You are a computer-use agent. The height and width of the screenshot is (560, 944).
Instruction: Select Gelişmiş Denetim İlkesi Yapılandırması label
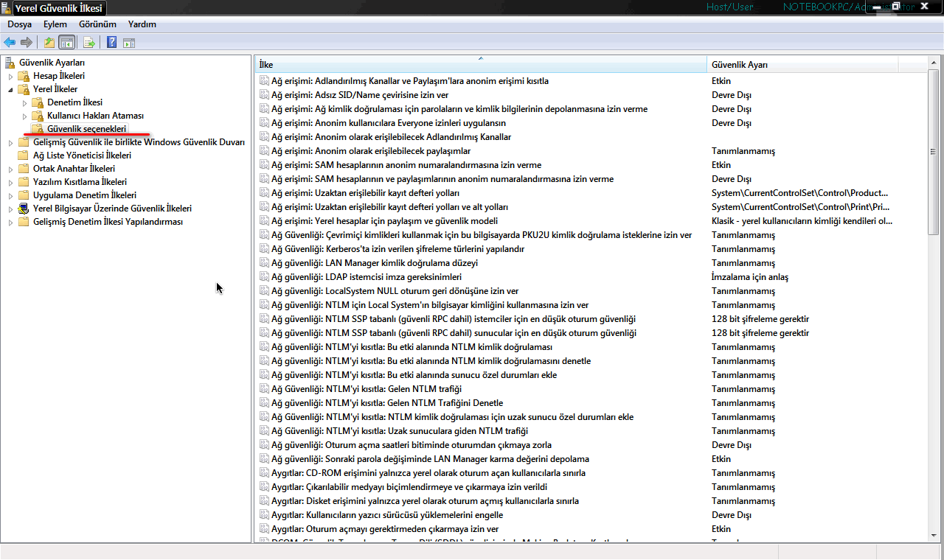pos(108,222)
